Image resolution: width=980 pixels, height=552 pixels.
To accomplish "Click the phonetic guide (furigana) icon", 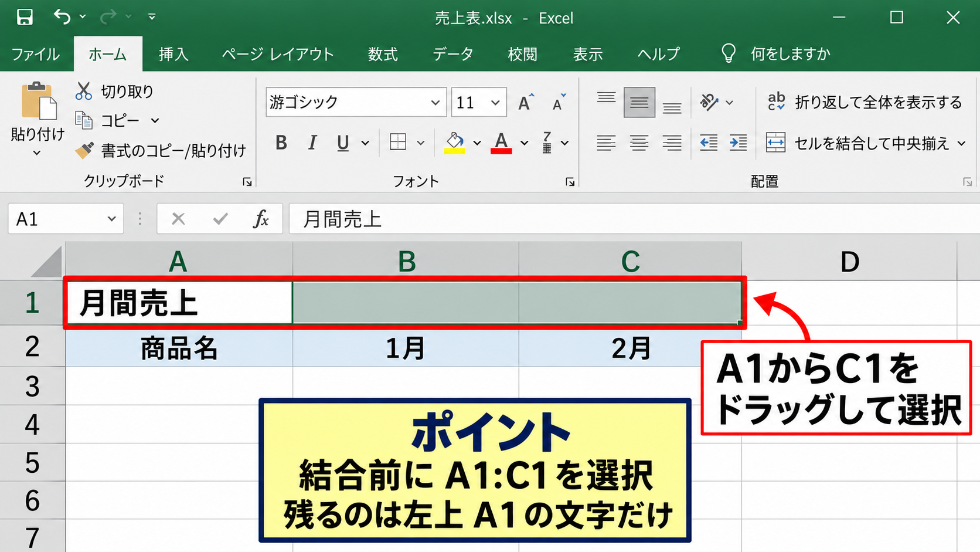I will [547, 143].
